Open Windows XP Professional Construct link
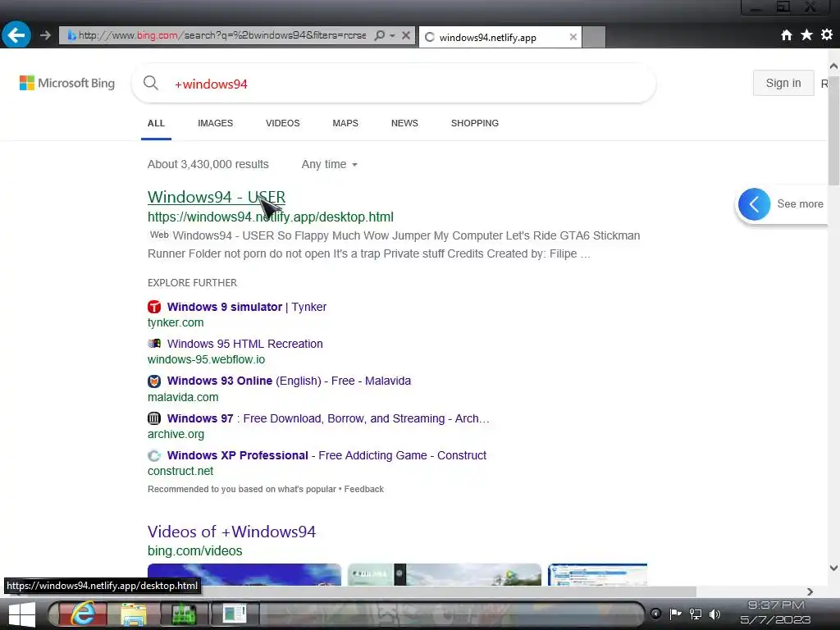 [326, 455]
